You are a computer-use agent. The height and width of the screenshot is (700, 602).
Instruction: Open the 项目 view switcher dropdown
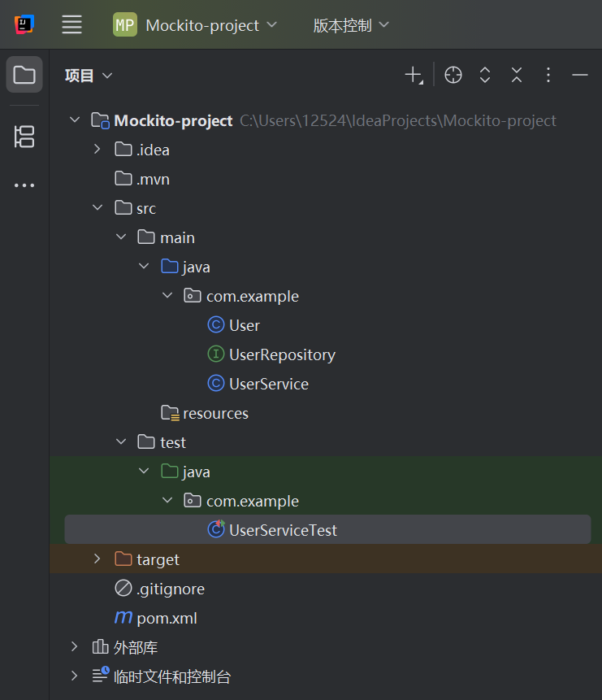[89, 75]
